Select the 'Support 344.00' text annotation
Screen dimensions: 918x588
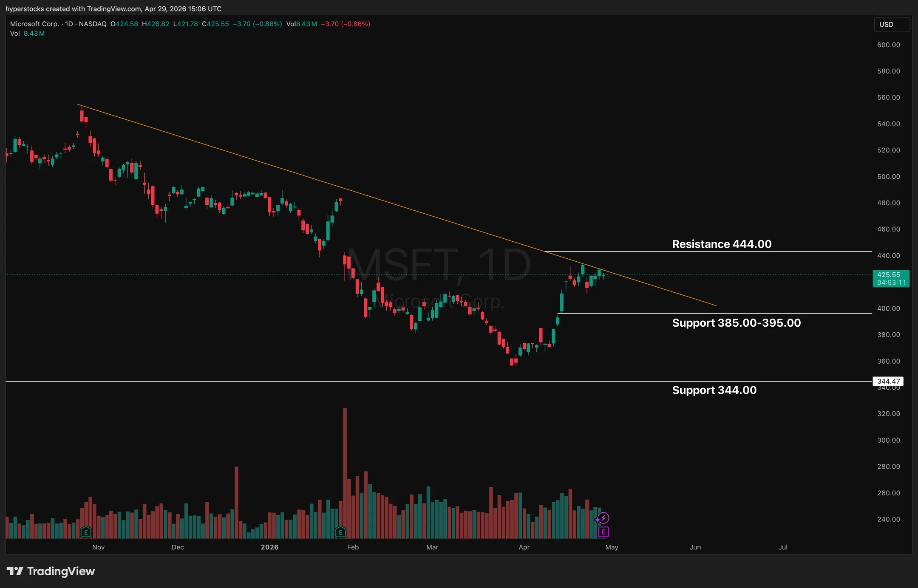(x=714, y=390)
